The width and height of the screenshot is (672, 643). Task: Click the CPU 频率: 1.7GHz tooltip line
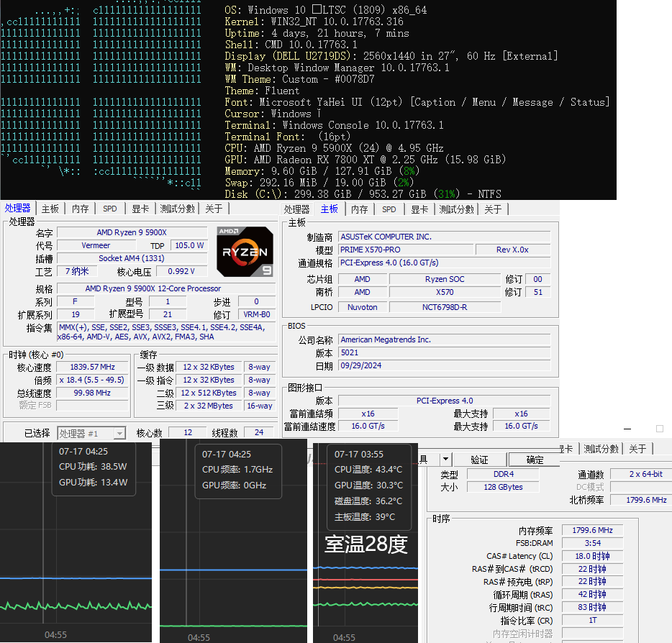pos(237,469)
